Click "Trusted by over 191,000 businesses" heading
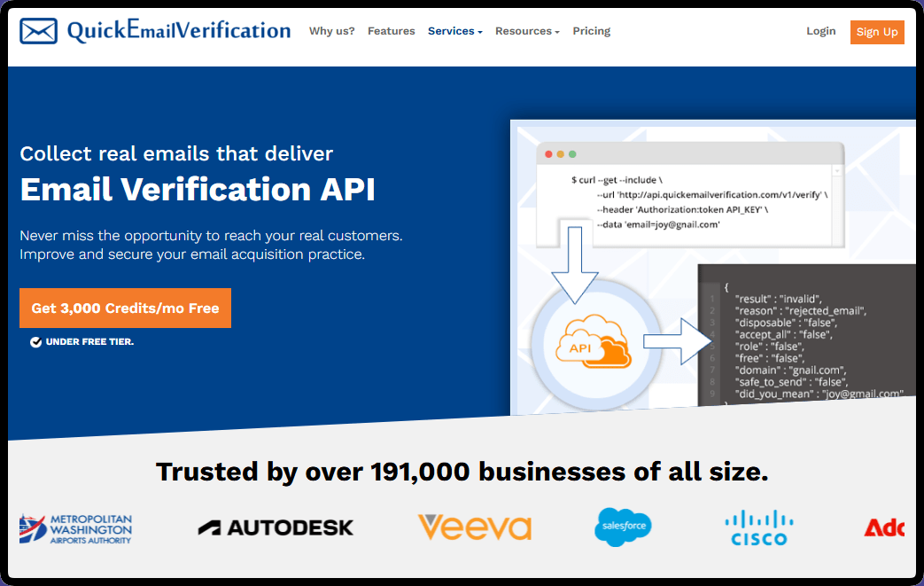 tap(462, 472)
